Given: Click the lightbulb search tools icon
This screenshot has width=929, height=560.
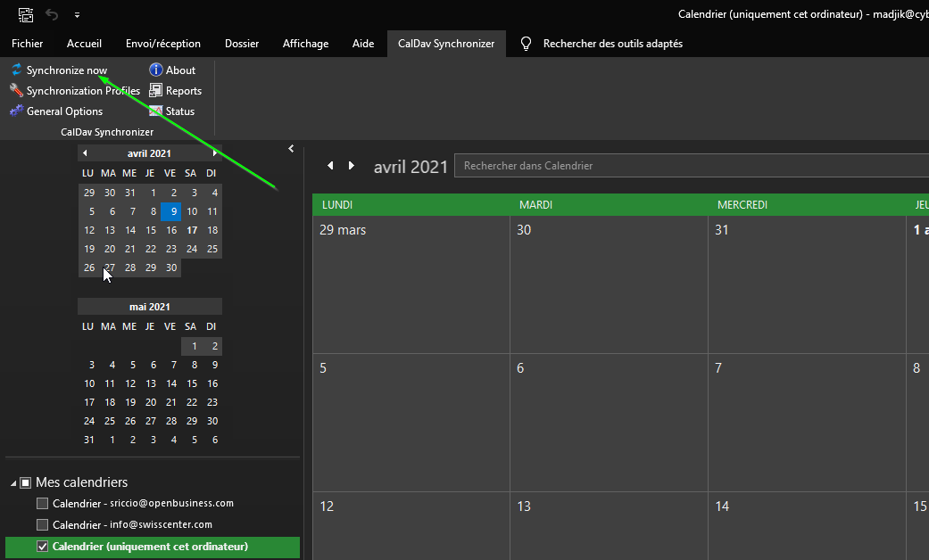Looking at the screenshot, I should (x=527, y=44).
